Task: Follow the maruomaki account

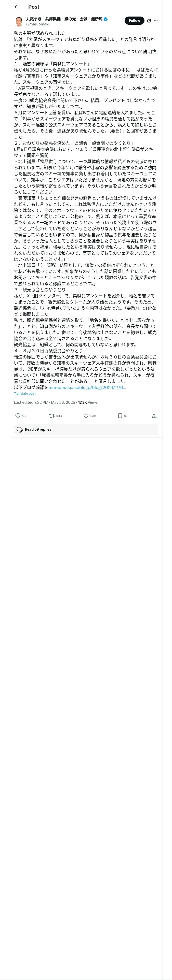Action: (134, 21)
